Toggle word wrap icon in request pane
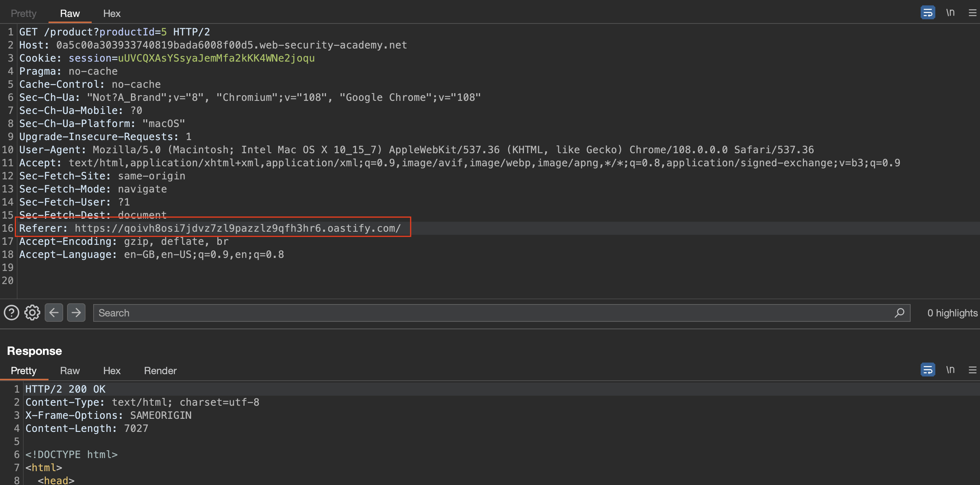Viewport: 980px width, 485px height. coord(928,13)
